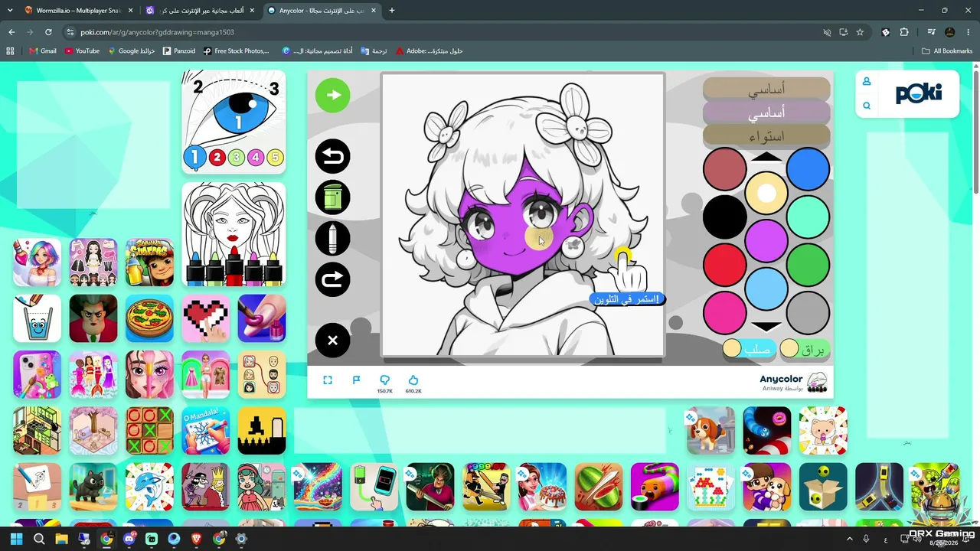
Task: Pick the blue color swatch
Action: [808, 169]
